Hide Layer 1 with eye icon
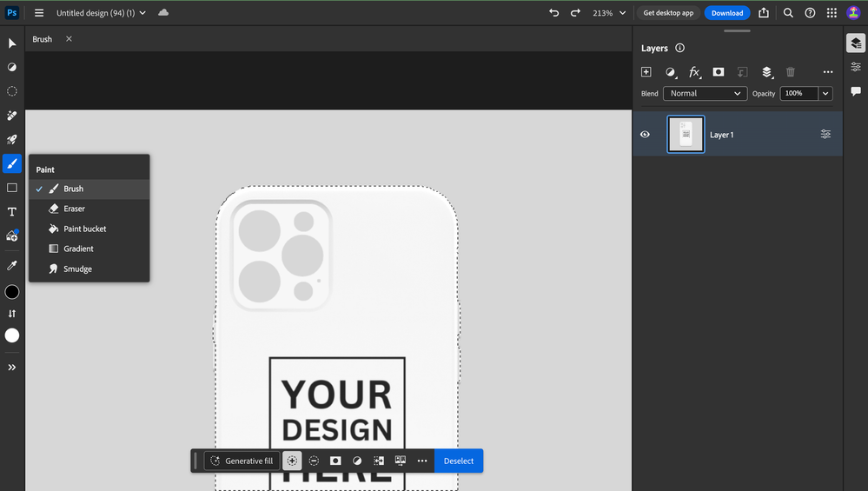Viewport: 868px width, 491px height. coord(646,135)
